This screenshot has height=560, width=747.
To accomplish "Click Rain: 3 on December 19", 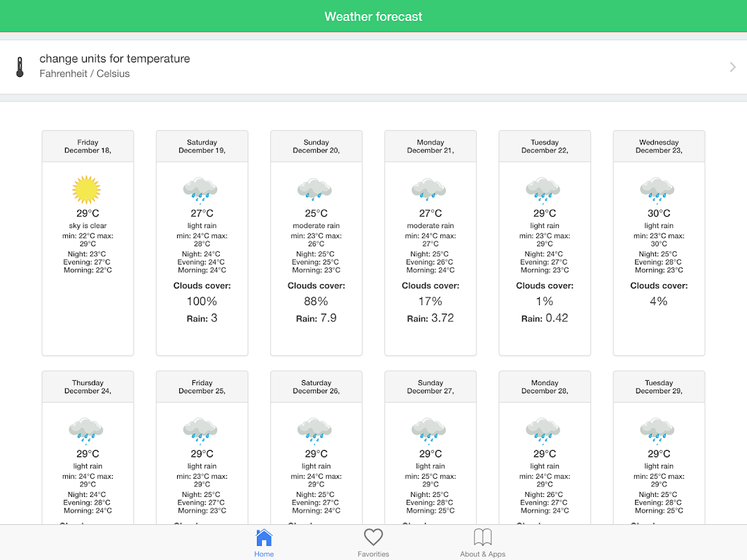I will pyautogui.click(x=202, y=318).
